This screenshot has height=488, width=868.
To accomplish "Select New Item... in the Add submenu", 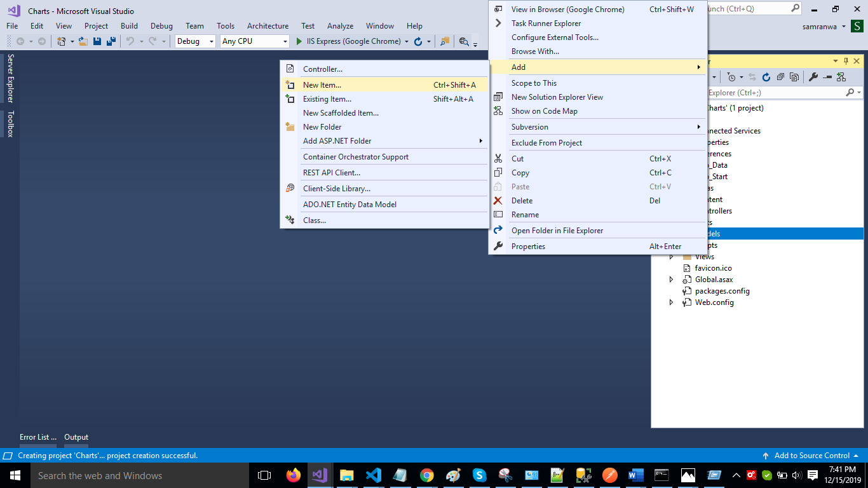I will pos(322,85).
